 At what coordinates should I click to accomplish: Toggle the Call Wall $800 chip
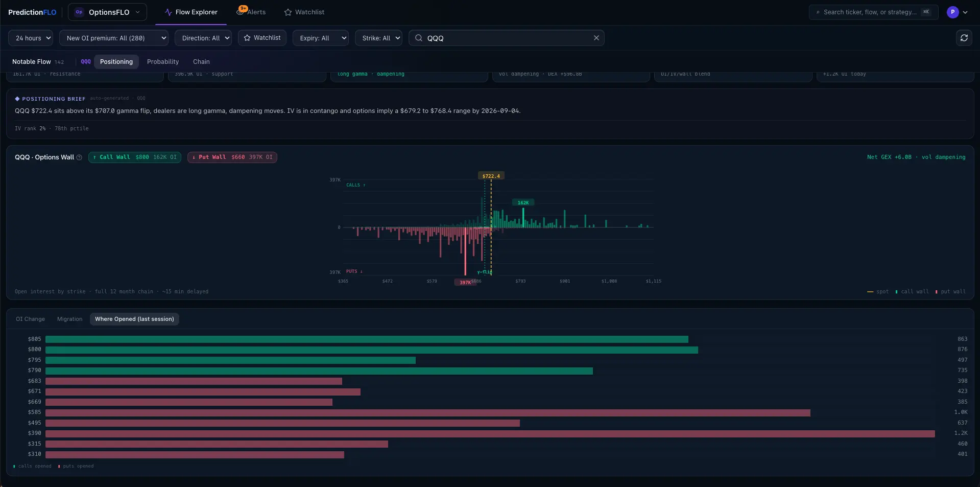click(135, 157)
